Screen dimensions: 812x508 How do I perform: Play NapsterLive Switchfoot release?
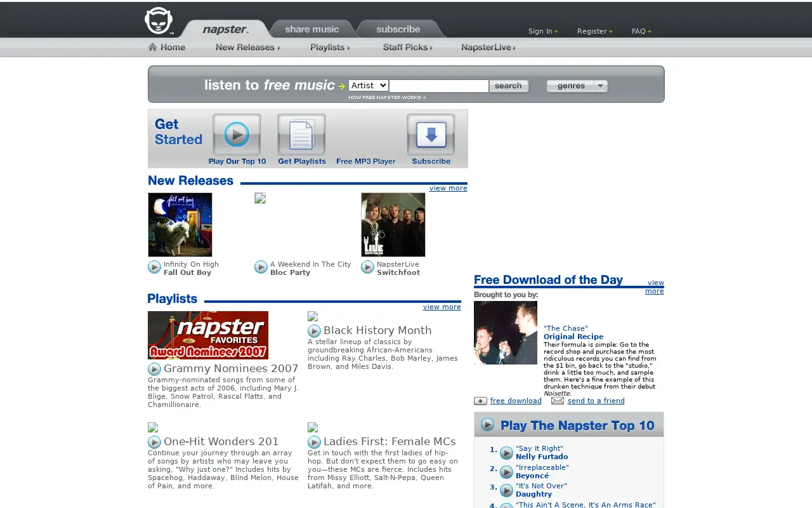(367, 267)
